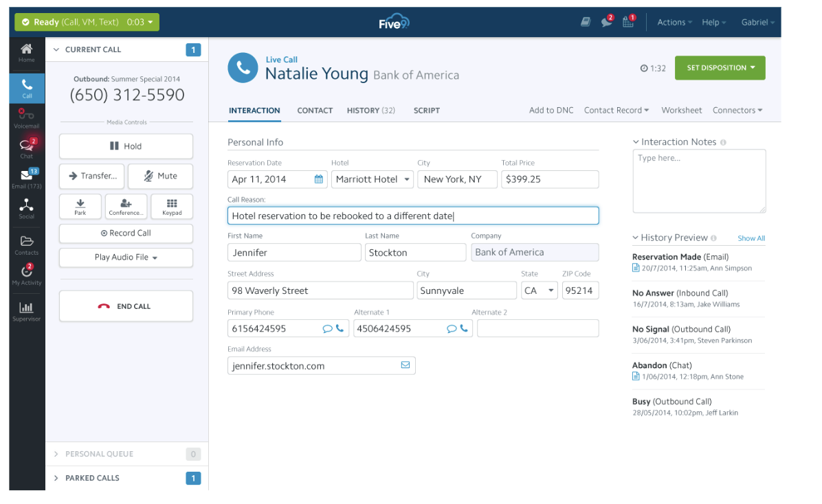Open the Supervisor chart icon

(27, 311)
